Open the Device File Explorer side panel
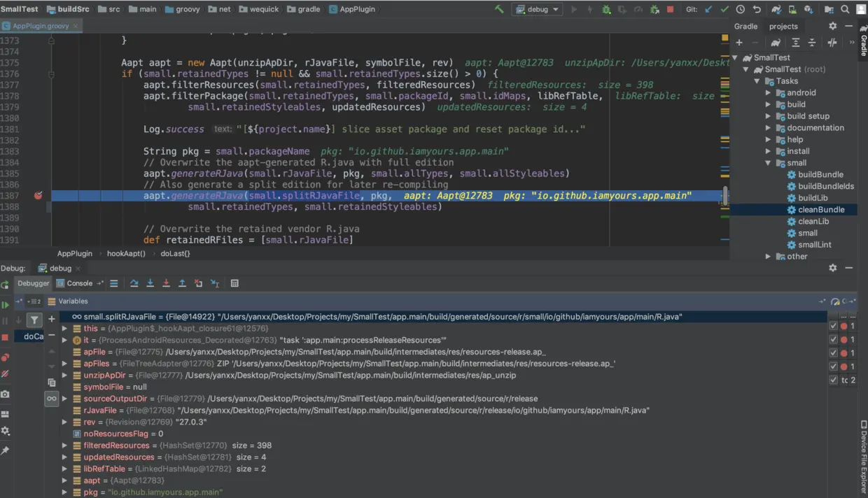 (863, 455)
